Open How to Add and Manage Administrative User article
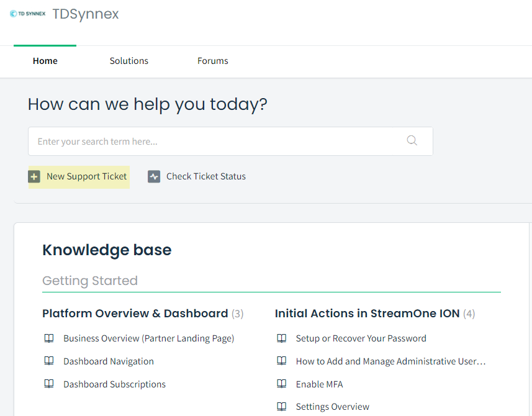The width and height of the screenshot is (532, 416). (391, 361)
